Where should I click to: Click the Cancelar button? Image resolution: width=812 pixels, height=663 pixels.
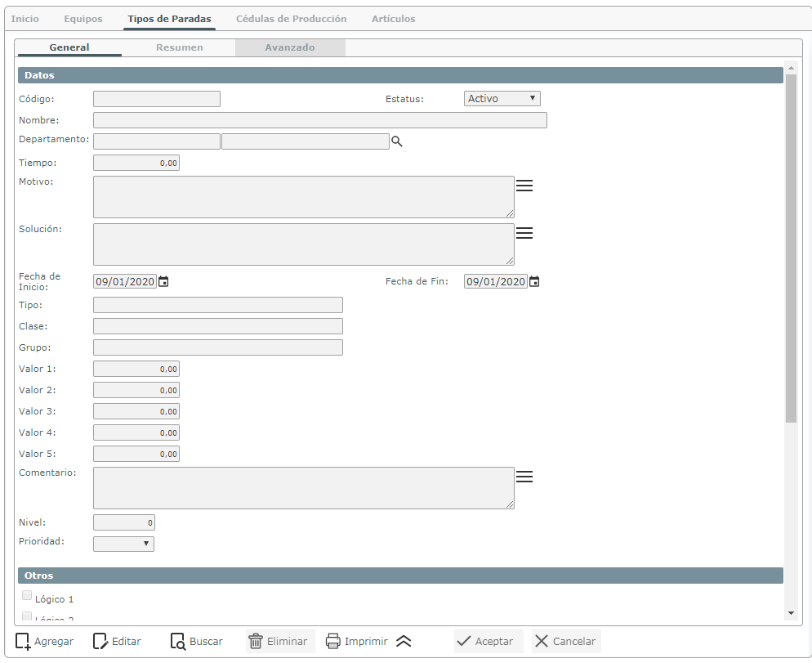tap(565, 642)
